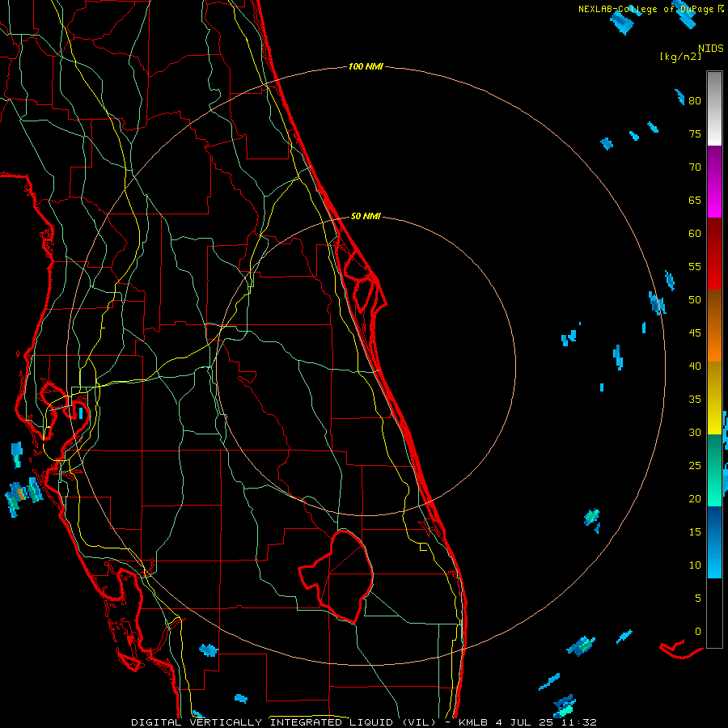728x728 pixels.
Task: Click the 30 value on the color scale
Action: click(695, 433)
